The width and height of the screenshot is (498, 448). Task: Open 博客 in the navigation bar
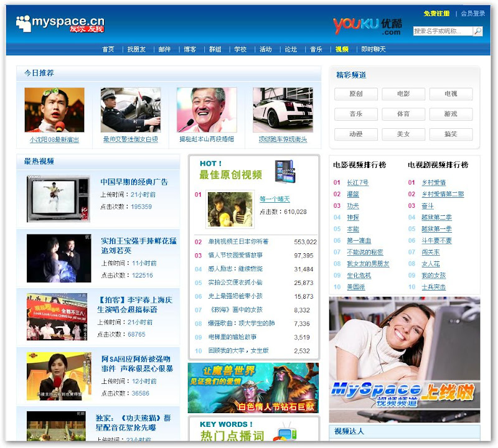click(x=190, y=49)
